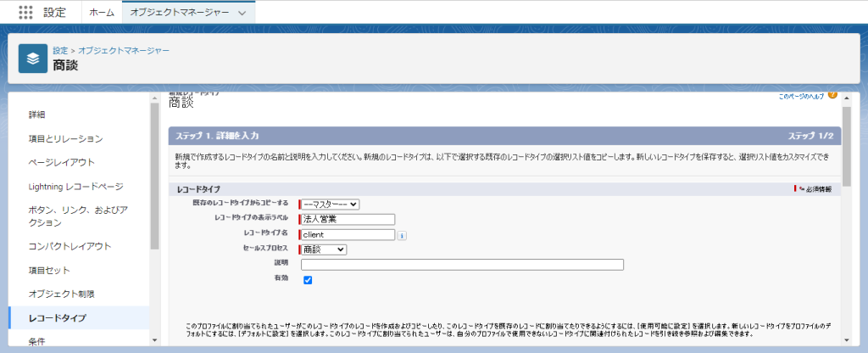The image size is (868, 353).
Task: Expand the セールスプロセス dropdown
Action: tap(323, 249)
